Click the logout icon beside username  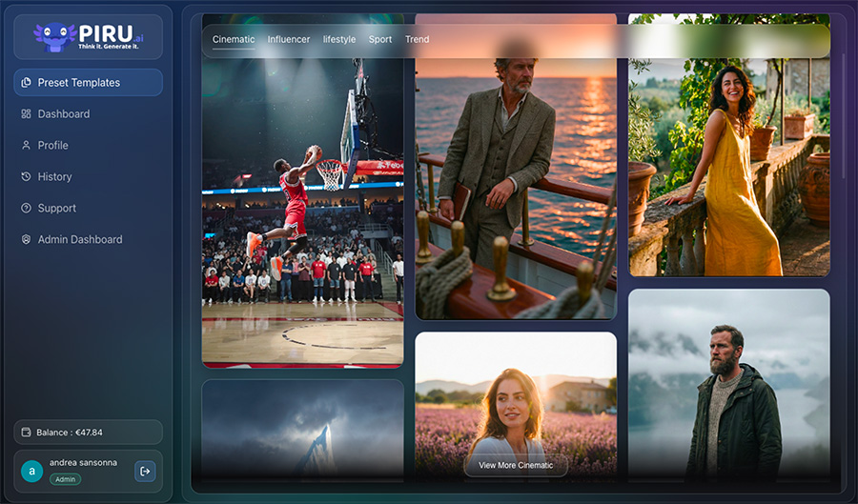[145, 471]
